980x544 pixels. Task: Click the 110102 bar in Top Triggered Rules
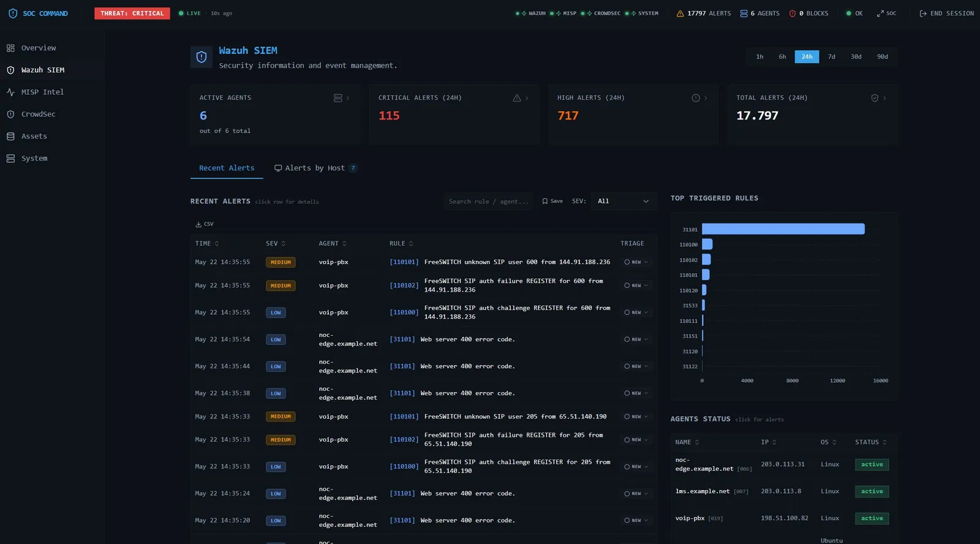coord(706,260)
